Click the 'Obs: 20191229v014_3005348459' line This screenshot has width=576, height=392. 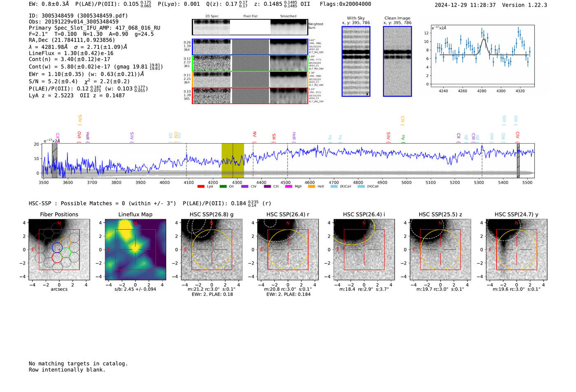(x=74, y=22)
